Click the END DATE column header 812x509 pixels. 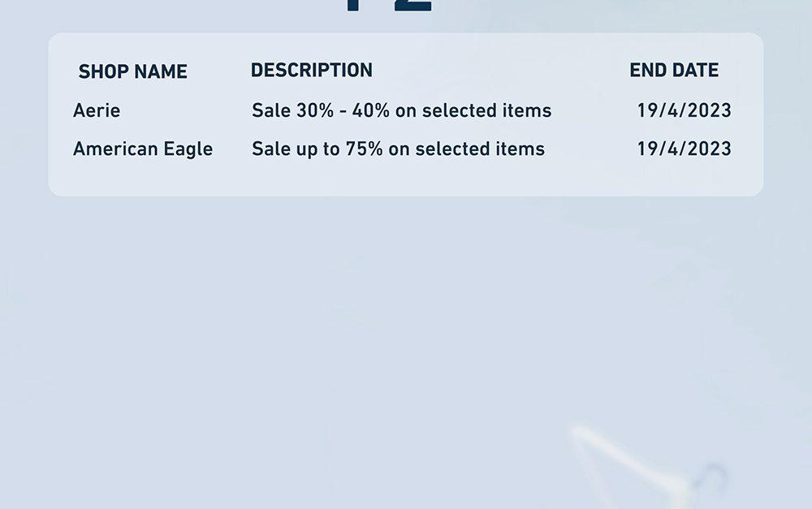coord(674,70)
